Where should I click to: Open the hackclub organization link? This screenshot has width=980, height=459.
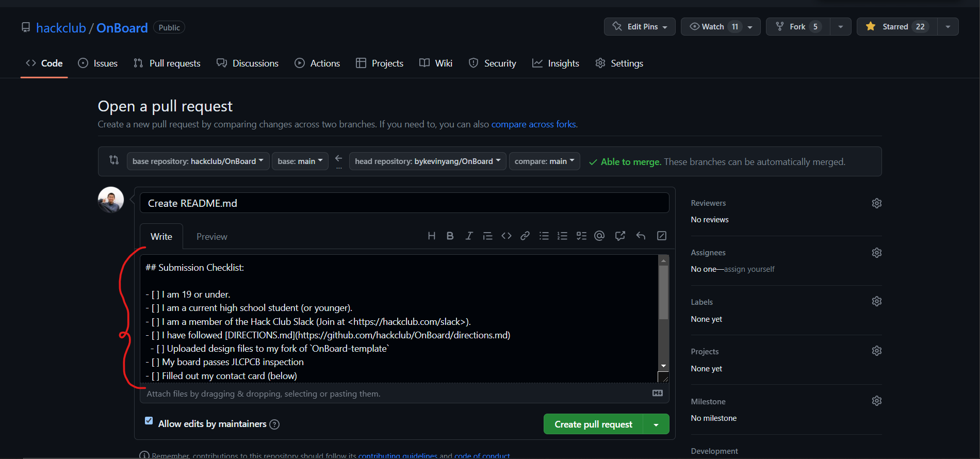click(x=61, y=28)
